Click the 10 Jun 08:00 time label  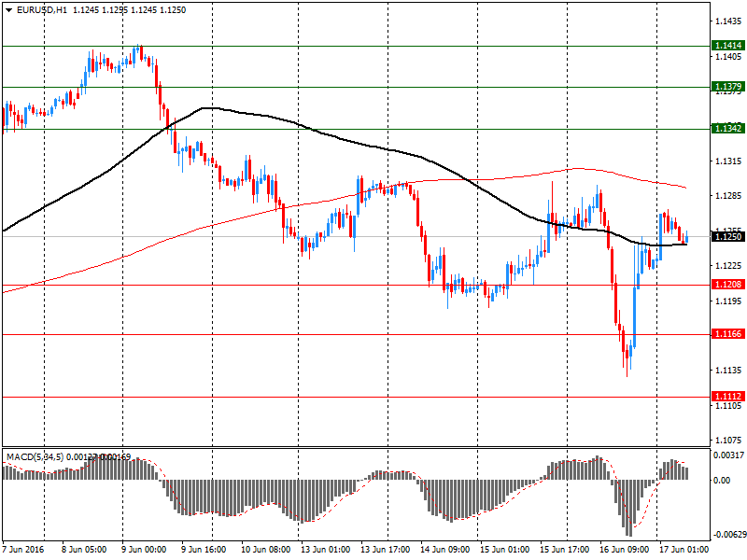(x=265, y=550)
